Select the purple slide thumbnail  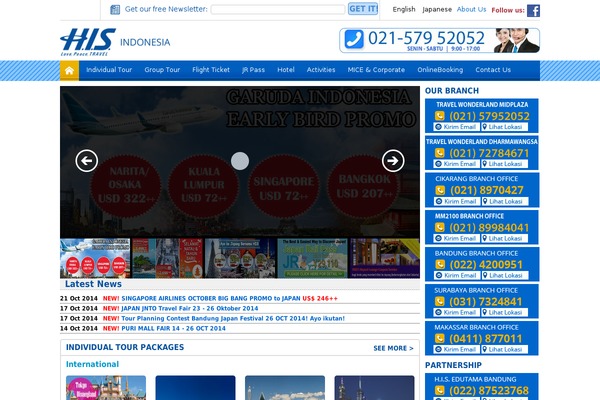(x=385, y=258)
